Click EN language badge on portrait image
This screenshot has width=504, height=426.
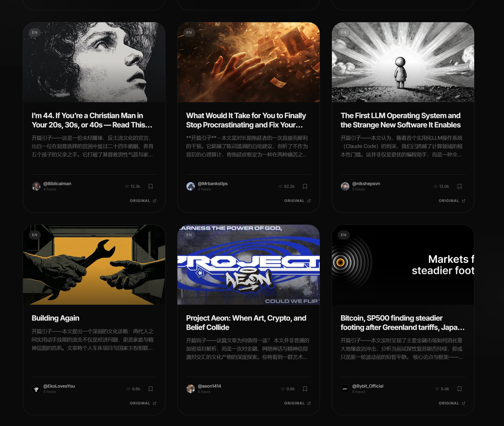click(35, 33)
